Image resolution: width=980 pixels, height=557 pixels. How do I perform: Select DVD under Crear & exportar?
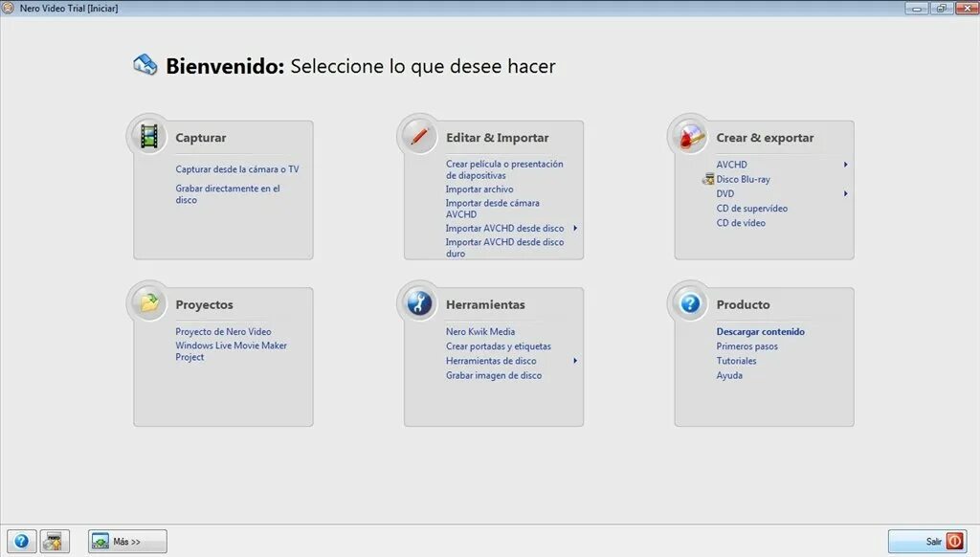click(725, 193)
